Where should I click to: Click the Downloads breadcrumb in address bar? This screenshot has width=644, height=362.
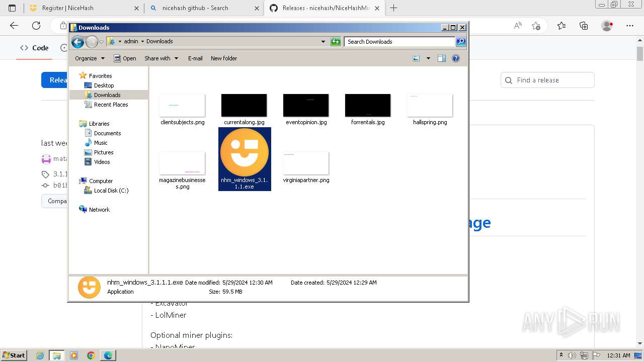(159, 41)
